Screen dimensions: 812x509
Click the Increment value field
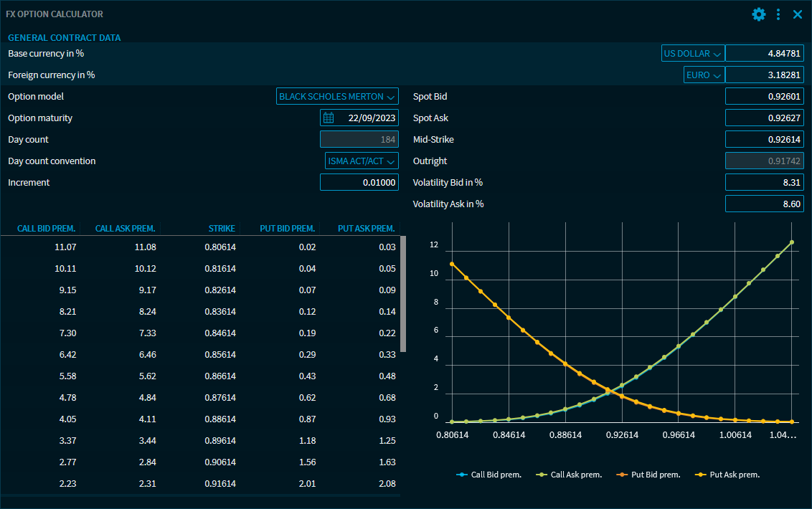pos(359,183)
